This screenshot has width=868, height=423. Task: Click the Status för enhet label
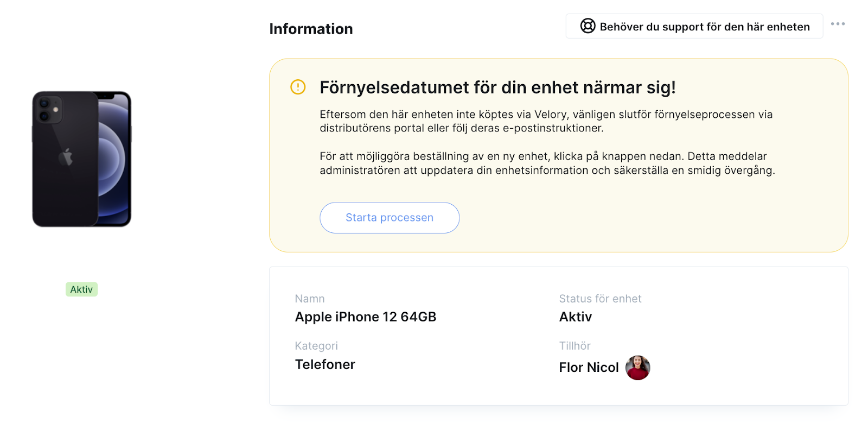tap(600, 299)
